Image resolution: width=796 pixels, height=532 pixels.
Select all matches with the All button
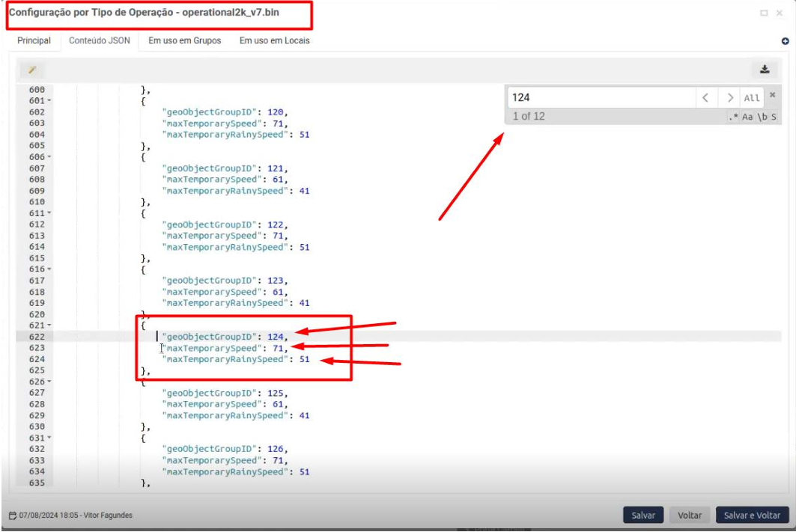point(752,98)
